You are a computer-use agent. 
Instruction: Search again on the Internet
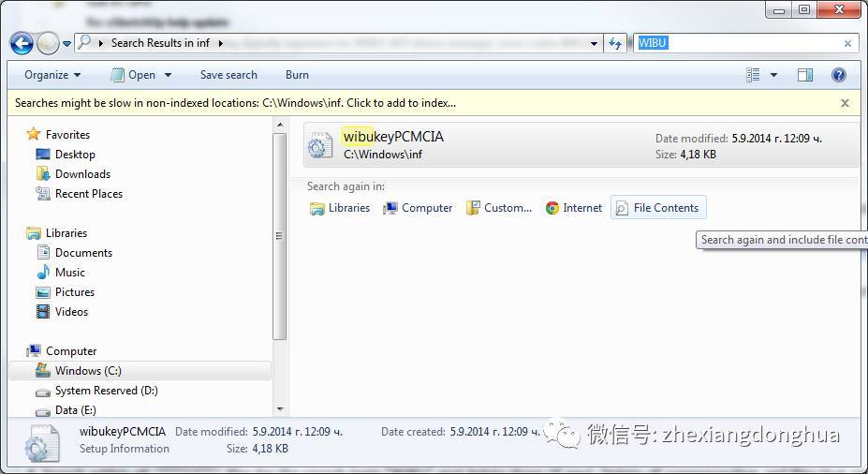573,208
